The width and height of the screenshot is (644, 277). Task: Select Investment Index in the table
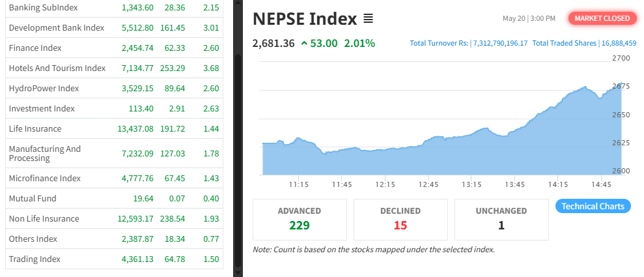[x=42, y=109]
